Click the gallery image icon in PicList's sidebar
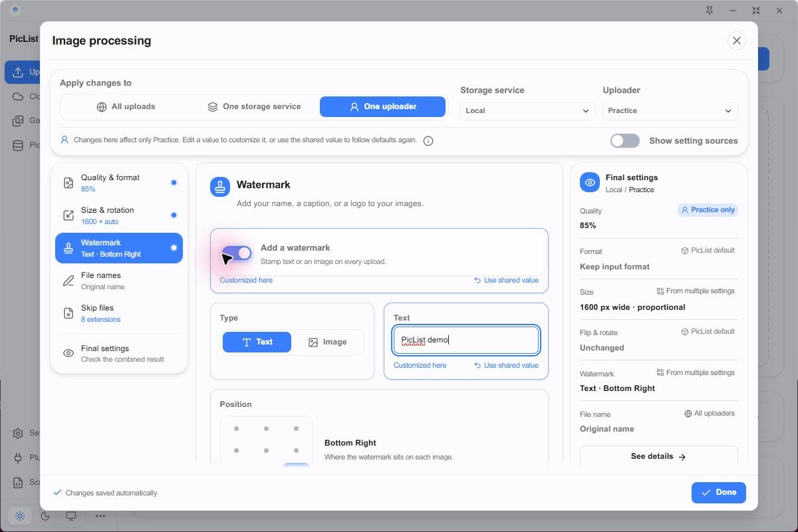The height and width of the screenshot is (532, 798). 18,121
